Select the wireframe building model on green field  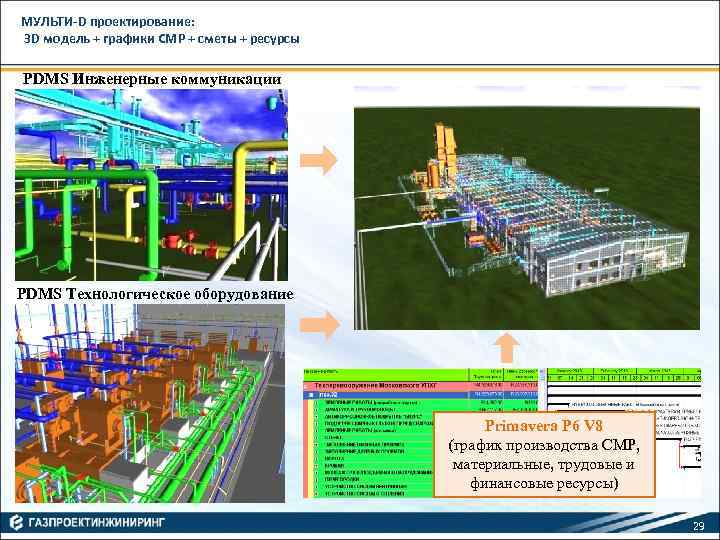pos(527,219)
